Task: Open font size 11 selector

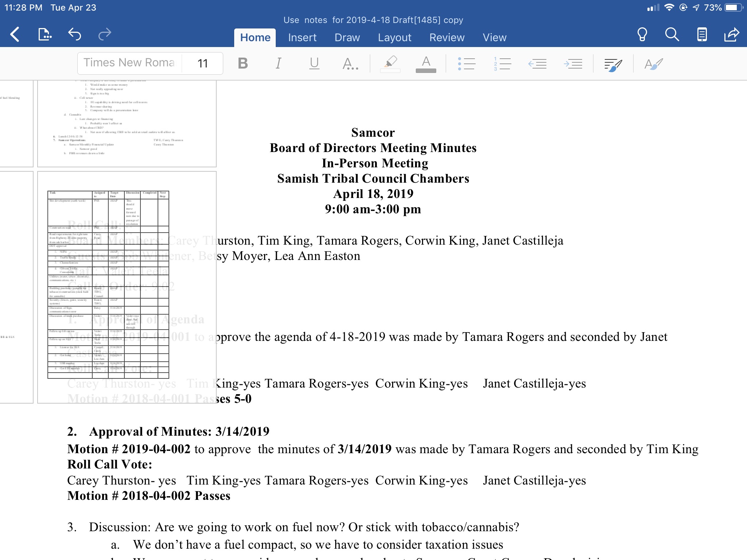Action: (x=203, y=63)
